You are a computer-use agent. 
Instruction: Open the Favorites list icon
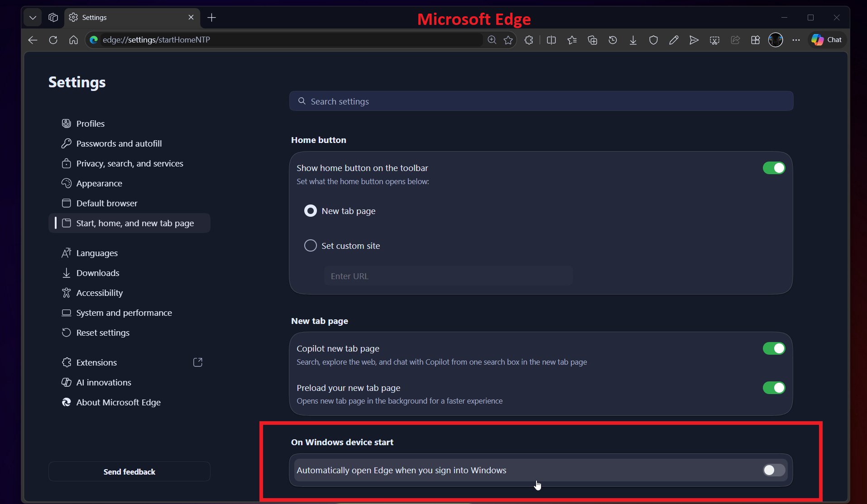(x=572, y=40)
